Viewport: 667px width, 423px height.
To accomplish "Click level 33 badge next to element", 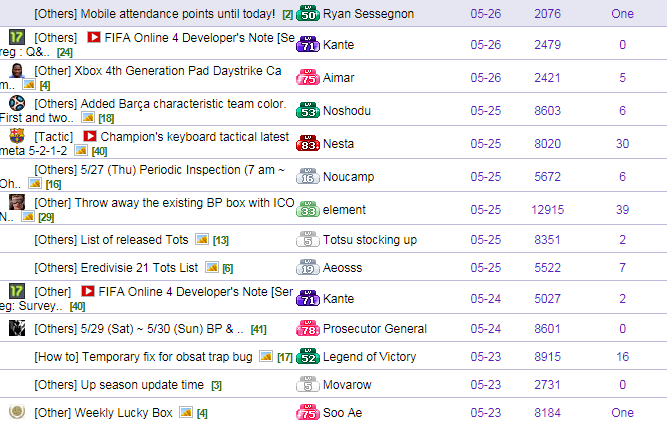I will coord(308,210).
